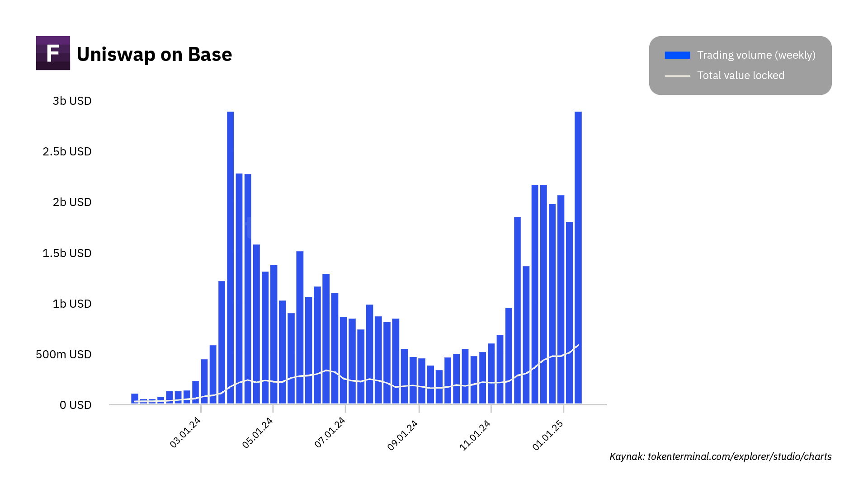Click the '2.5b USD' y-axis label
Screen dimensions: 868x488
tap(67, 151)
